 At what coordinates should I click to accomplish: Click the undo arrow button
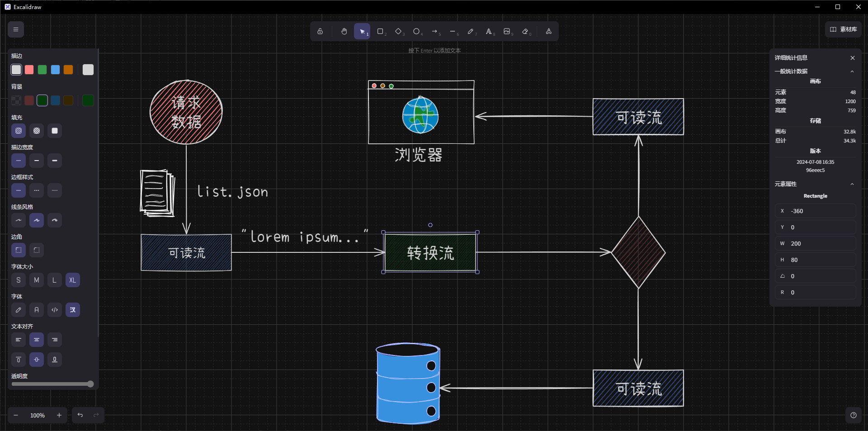pyautogui.click(x=80, y=415)
